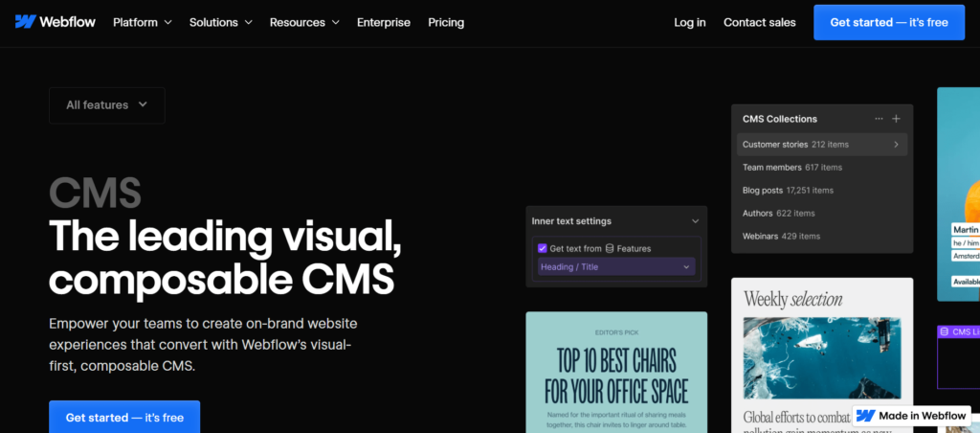Click the three-dots icon in CMS Collections
The image size is (980, 433).
pyautogui.click(x=879, y=119)
